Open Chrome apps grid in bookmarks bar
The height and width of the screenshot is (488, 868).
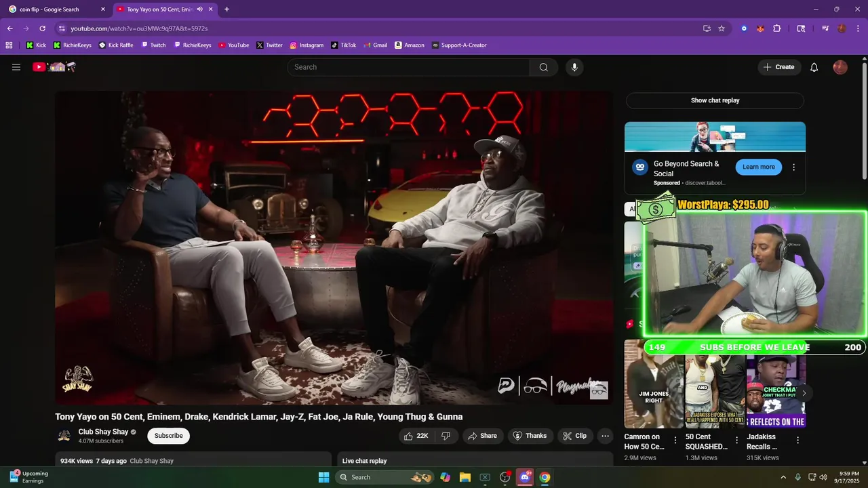pyautogui.click(x=9, y=45)
